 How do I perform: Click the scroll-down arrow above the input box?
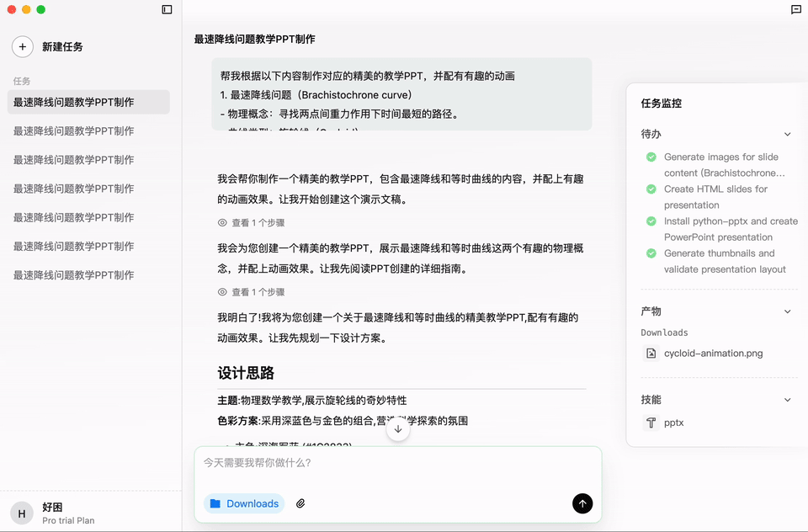(x=397, y=428)
